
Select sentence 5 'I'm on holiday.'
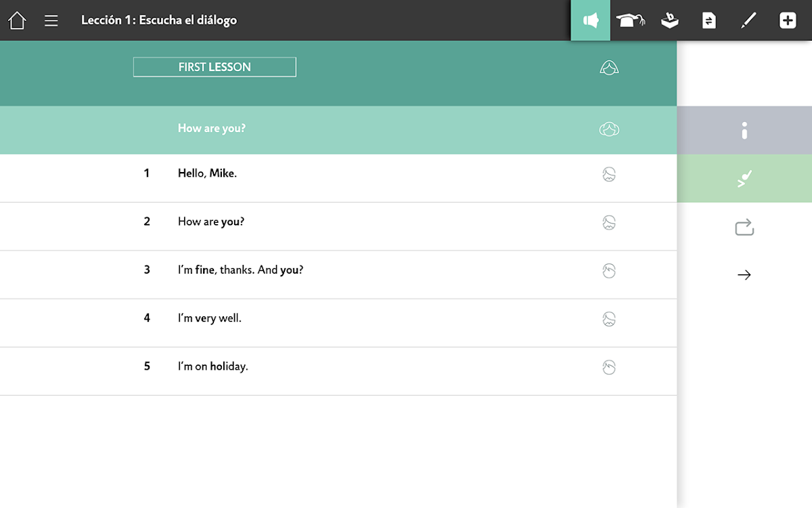click(x=212, y=366)
